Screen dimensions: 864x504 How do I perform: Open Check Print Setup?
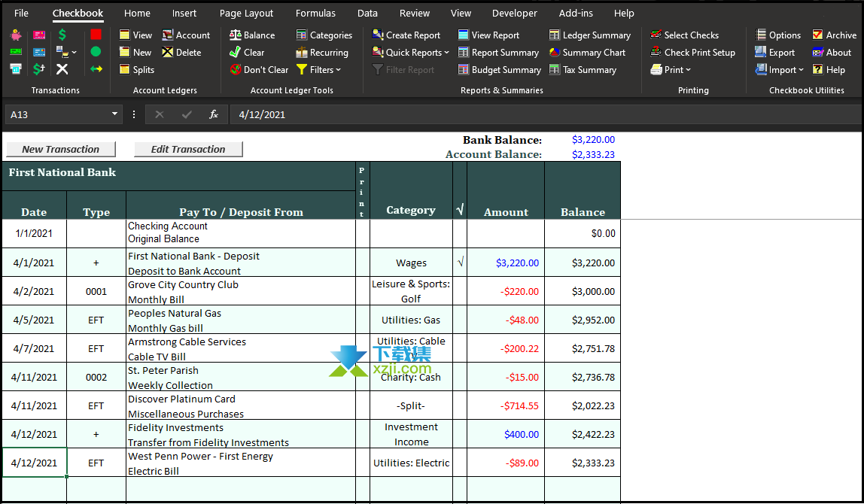pyautogui.click(x=692, y=53)
